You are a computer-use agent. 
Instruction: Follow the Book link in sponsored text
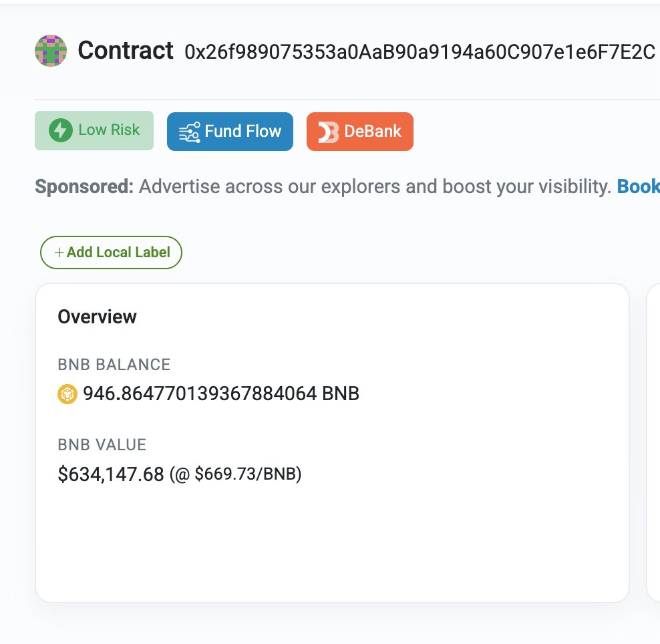pyautogui.click(x=638, y=186)
